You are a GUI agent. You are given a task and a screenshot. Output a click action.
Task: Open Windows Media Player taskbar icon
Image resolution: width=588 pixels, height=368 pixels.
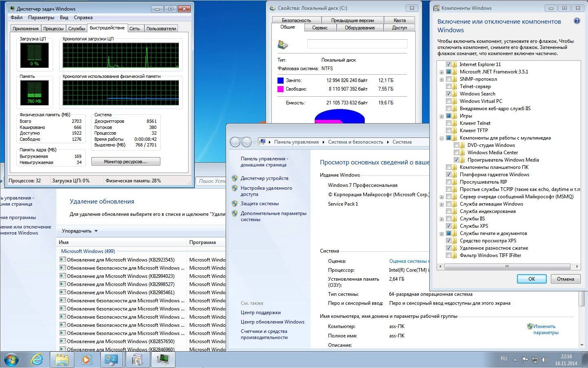(x=87, y=359)
